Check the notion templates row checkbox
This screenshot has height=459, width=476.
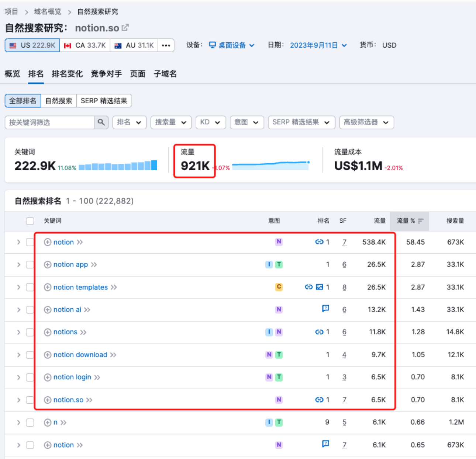coord(30,287)
